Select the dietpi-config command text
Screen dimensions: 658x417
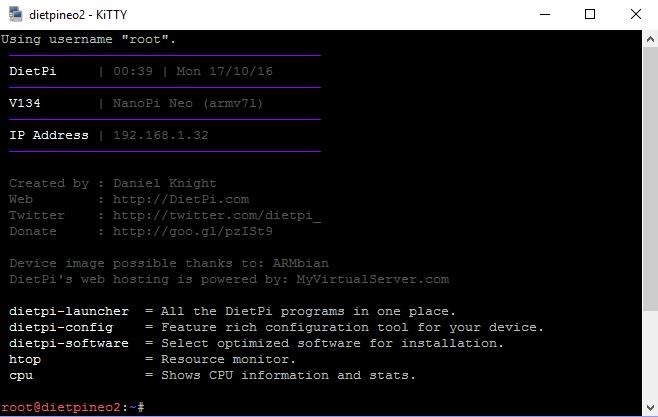point(60,327)
